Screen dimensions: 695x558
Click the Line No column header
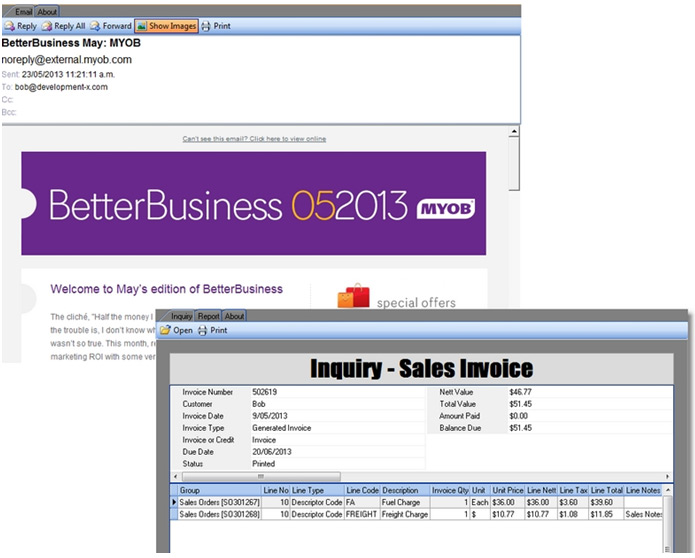276,490
